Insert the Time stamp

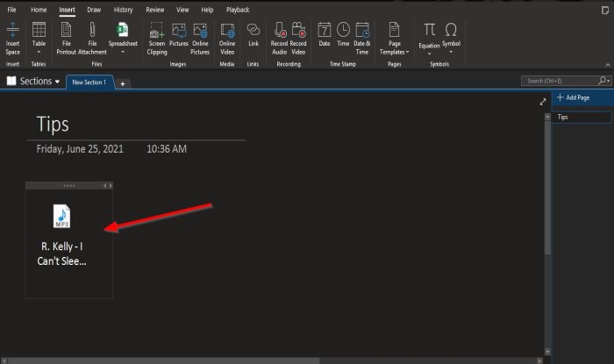coord(343,34)
